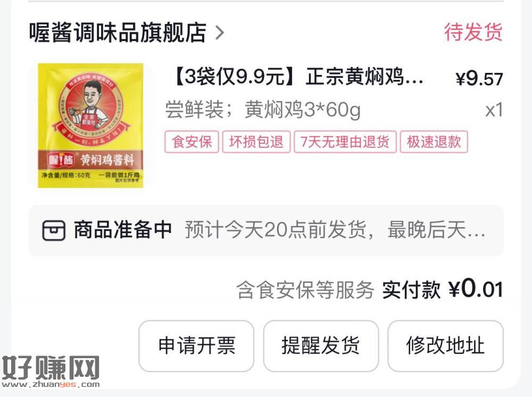Tap the 实付款 ¥0.01 amount

[x=443, y=290]
